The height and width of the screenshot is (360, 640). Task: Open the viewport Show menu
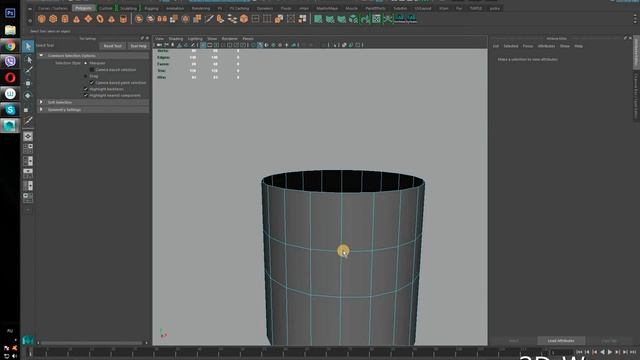coord(212,39)
